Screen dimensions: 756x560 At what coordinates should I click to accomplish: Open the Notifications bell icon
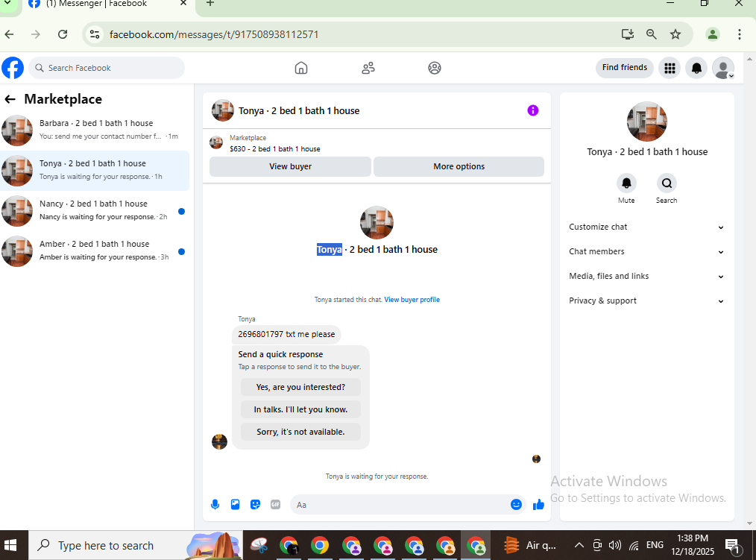[x=696, y=68]
